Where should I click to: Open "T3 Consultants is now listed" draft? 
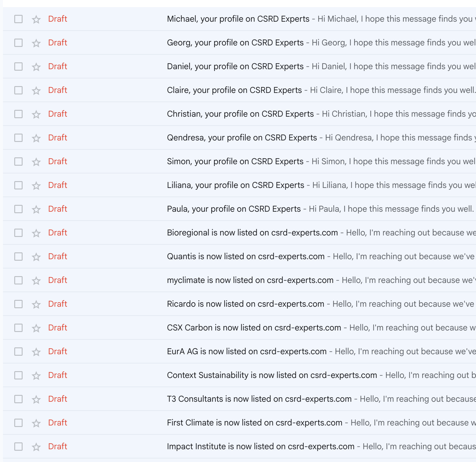(259, 399)
